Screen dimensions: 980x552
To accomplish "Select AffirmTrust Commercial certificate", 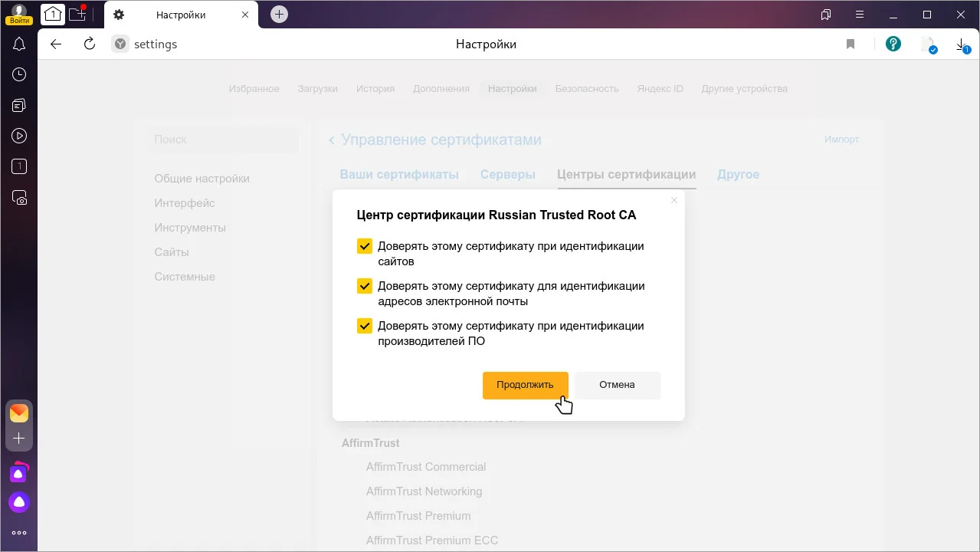I will 426,467.
